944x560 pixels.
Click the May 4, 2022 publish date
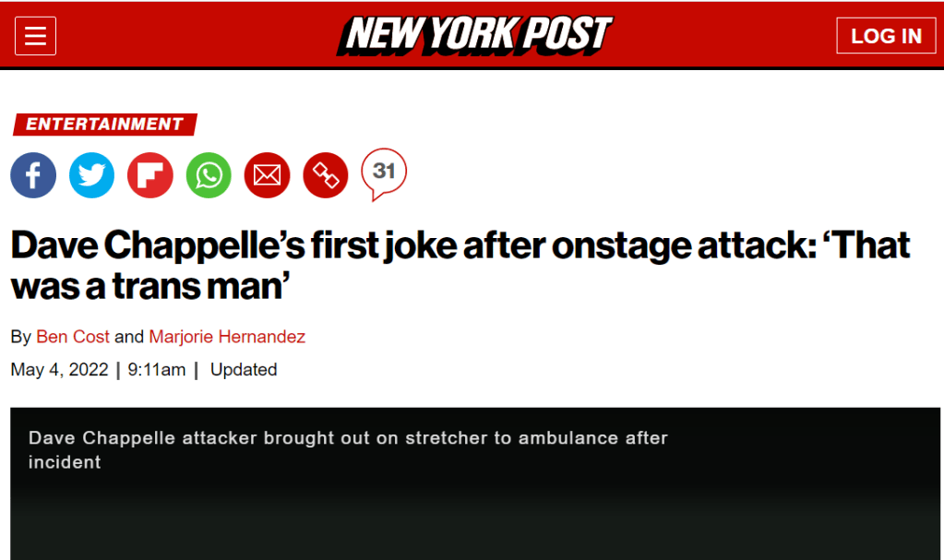click(x=59, y=370)
